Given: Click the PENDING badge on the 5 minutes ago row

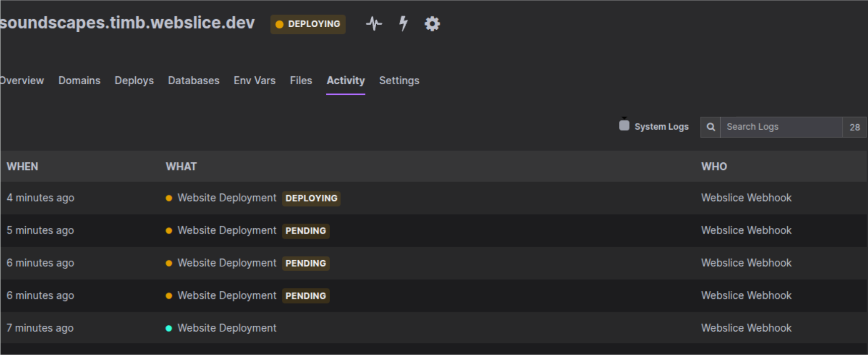Looking at the screenshot, I should [306, 231].
